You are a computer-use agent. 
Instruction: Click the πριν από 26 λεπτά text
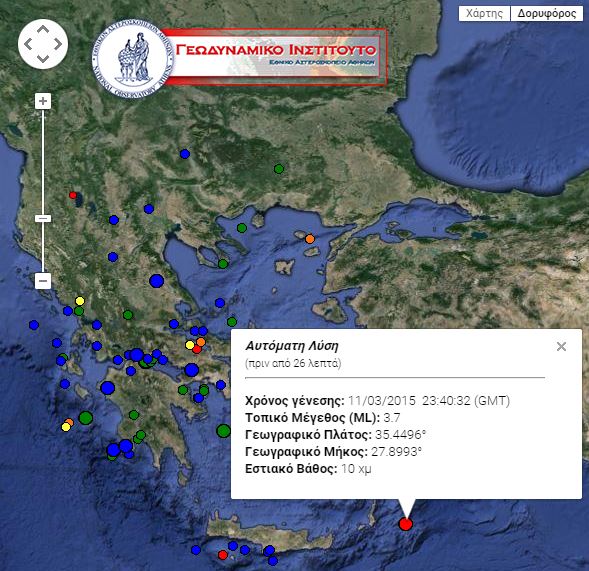click(x=293, y=363)
